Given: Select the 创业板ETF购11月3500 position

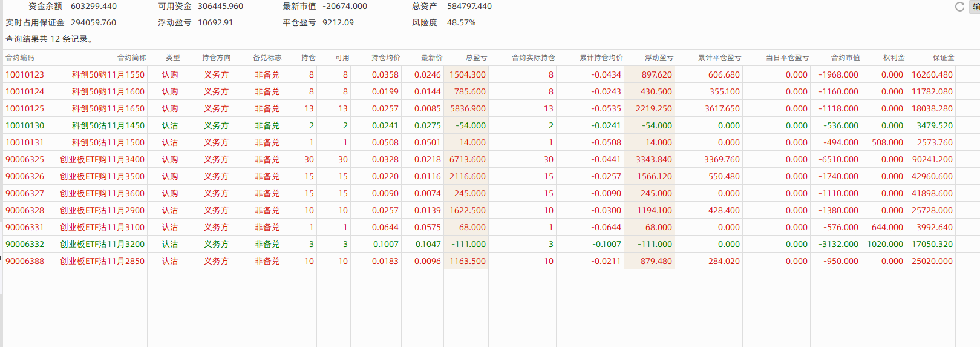Looking at the screenshot, I should pyautogui.click(x=102, y=176).
